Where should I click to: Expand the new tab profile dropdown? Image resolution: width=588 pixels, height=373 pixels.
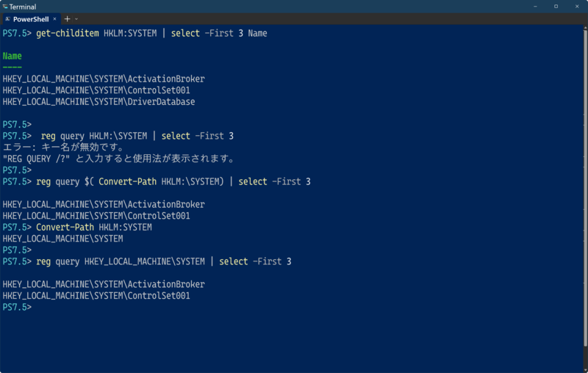(76, 19)
